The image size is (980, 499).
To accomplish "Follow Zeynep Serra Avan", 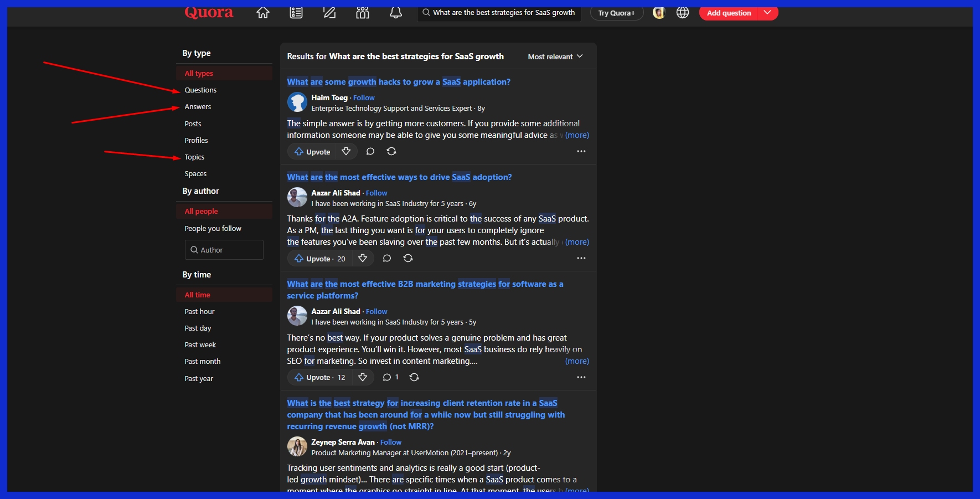I will (391, 442).
